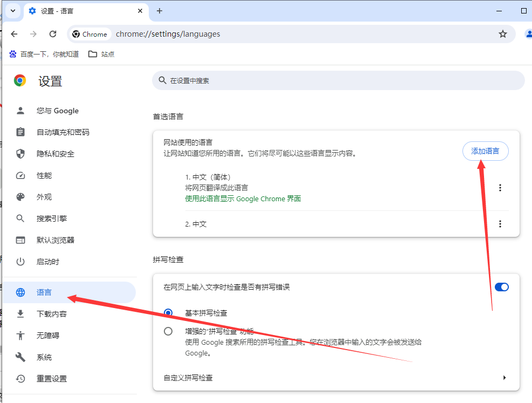532x403 pixels.
Task: Click the globe icon for 语言
Action: [20, 292]
